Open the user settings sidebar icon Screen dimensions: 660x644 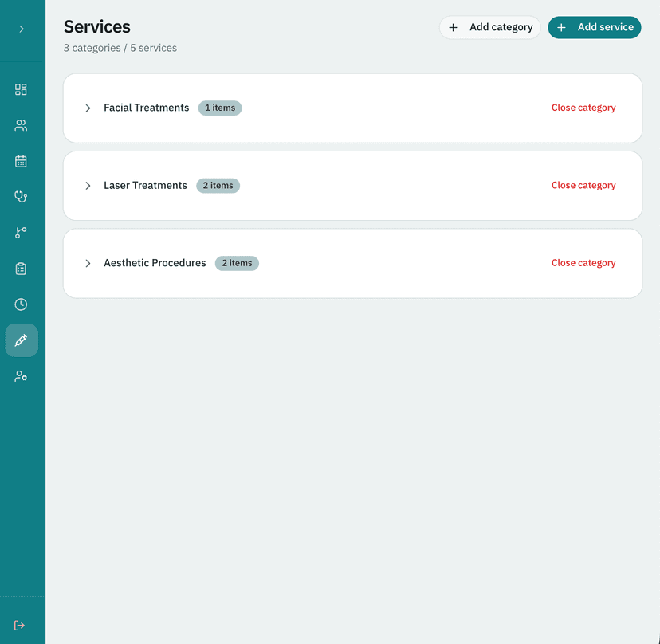(x=21, y=376)
